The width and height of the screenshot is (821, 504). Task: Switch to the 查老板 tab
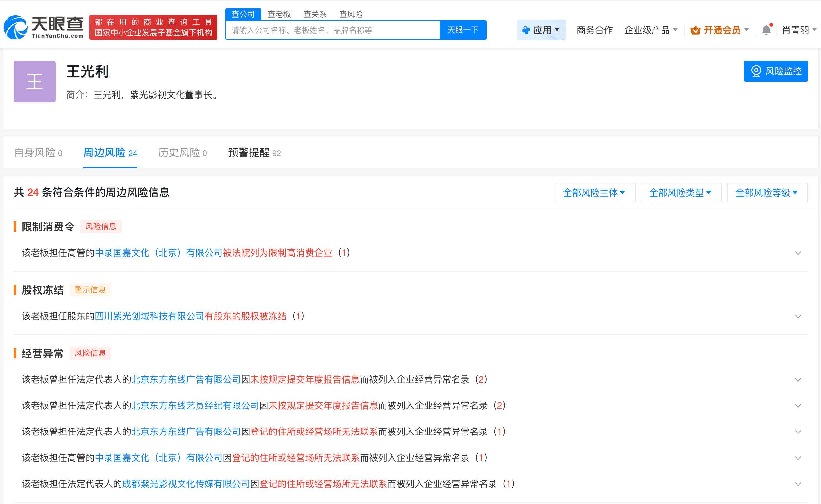point(279,14)
